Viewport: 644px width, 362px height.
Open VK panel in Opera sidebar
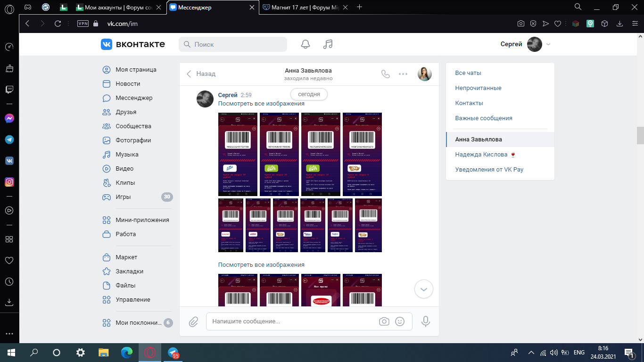point(9,161)
